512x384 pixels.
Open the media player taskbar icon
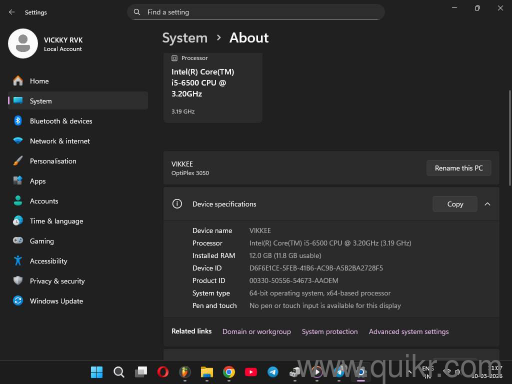pos(317,372)
